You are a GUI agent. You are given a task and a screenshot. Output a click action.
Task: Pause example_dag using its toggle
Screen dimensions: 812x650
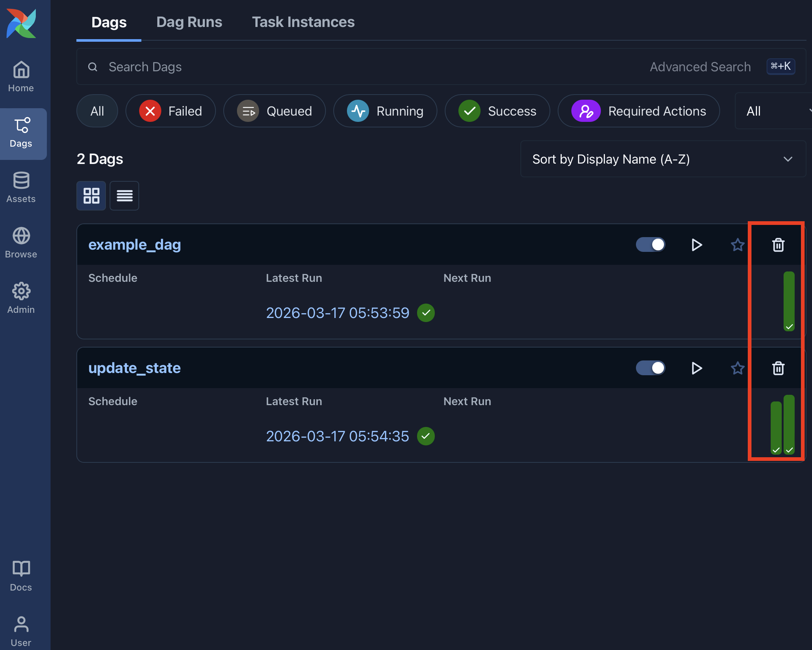point(650,244)
